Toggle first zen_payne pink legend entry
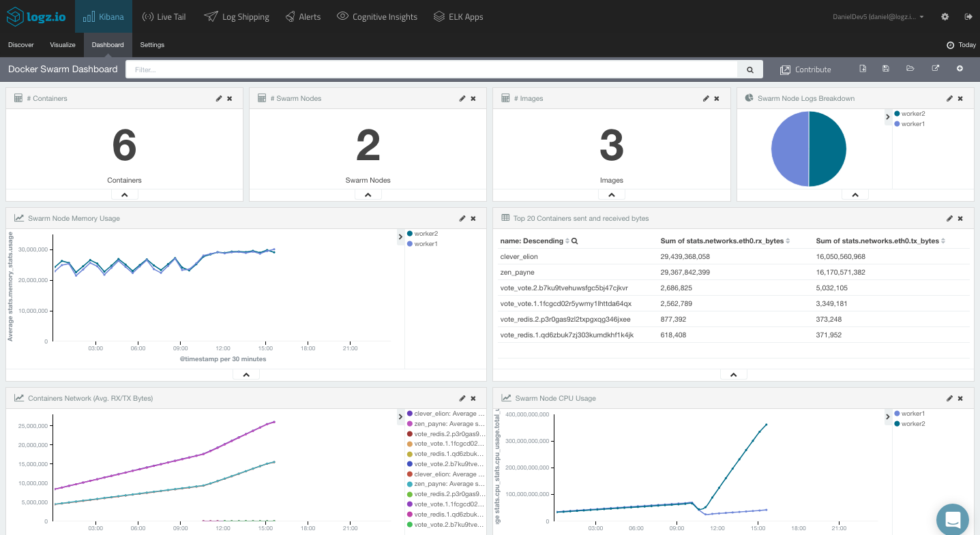This screenshot has width=980, height=535. point(446,424)
